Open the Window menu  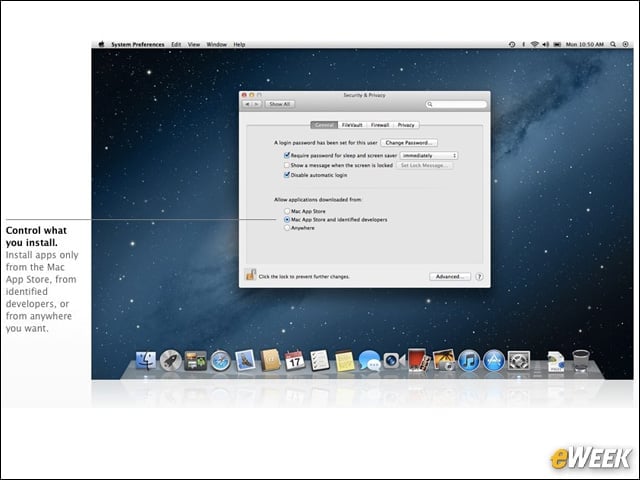pos(216,44)
